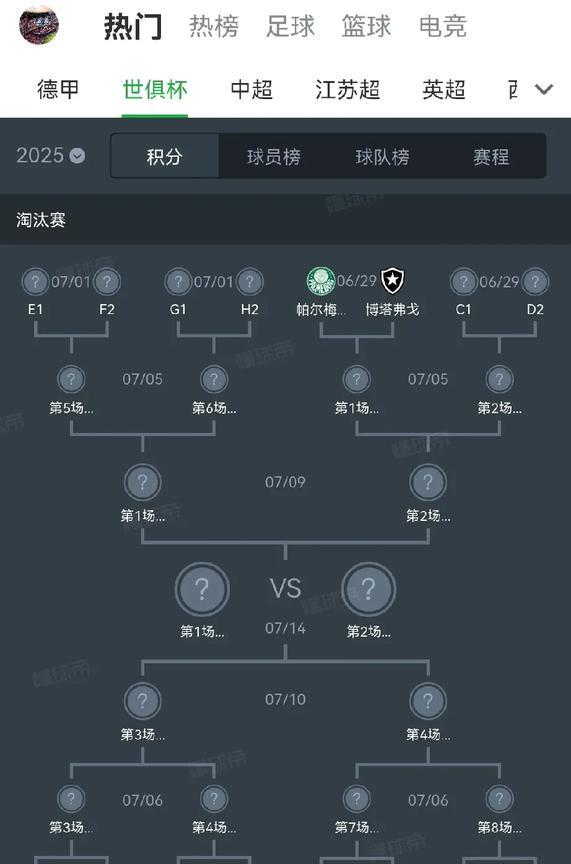This screenshot has width=571, height=864.
Task: Expand the league list chevron
Action: 544,89
